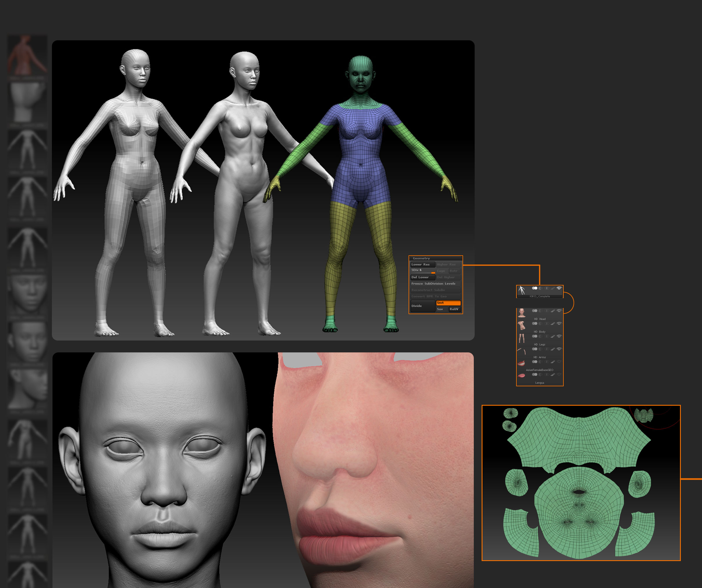Click the 'HD Body' label
Viewport: 702px width, 588px height.
(540, 332)
